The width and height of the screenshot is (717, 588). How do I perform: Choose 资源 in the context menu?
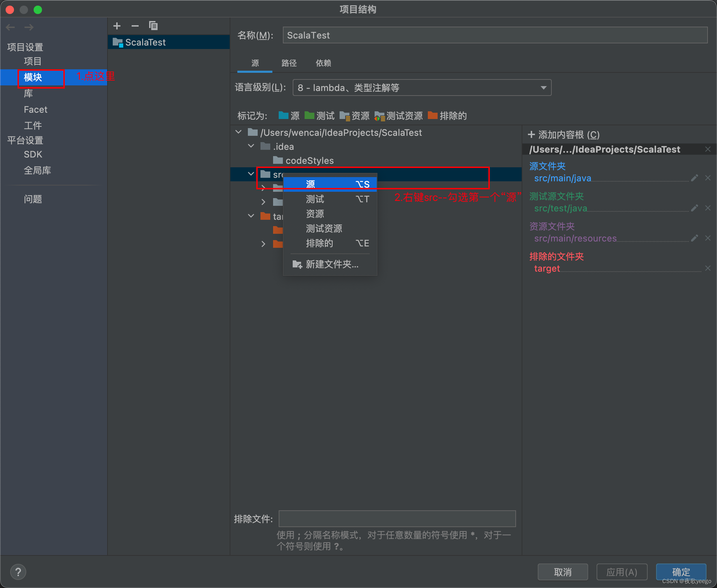330,214
